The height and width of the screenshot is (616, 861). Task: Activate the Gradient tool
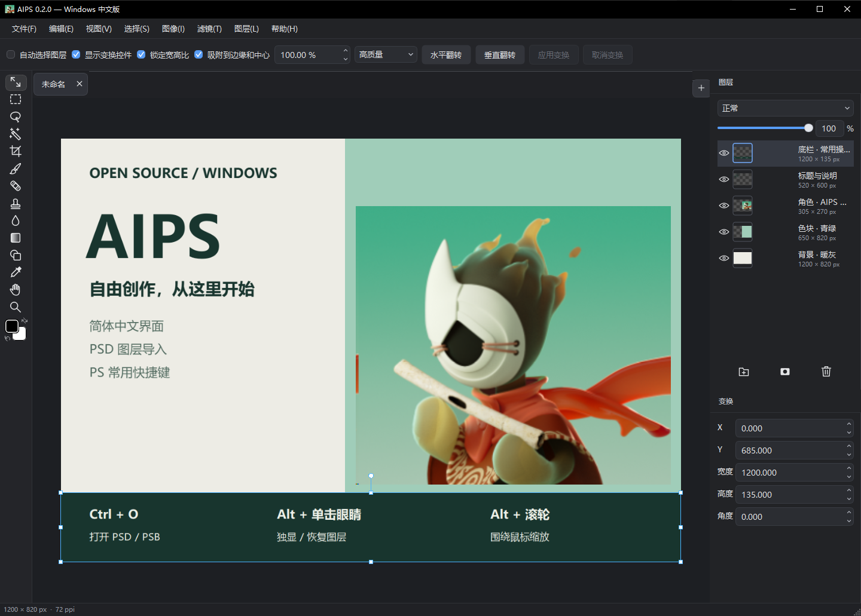pyautogui.click(x=16, y=238)
